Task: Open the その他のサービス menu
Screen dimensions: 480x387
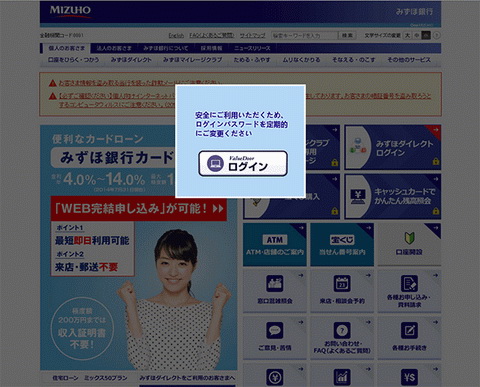Action: 409,60
